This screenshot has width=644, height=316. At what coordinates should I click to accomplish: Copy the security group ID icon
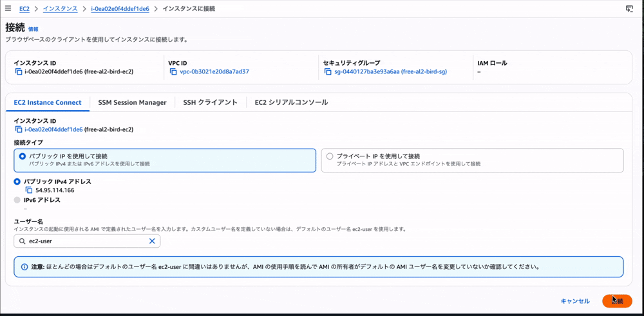point(327,72)
